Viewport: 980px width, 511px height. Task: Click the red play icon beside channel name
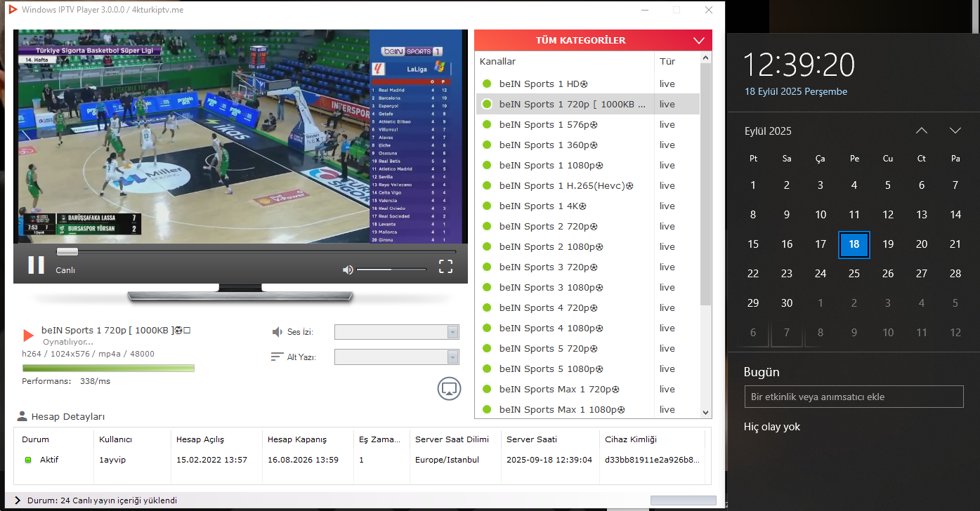click(x=28, y=336)
